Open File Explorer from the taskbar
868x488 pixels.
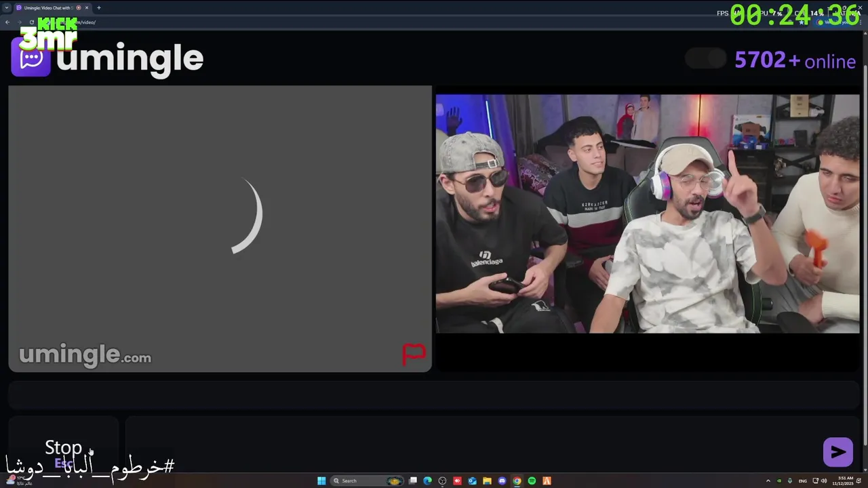[487, 481]
